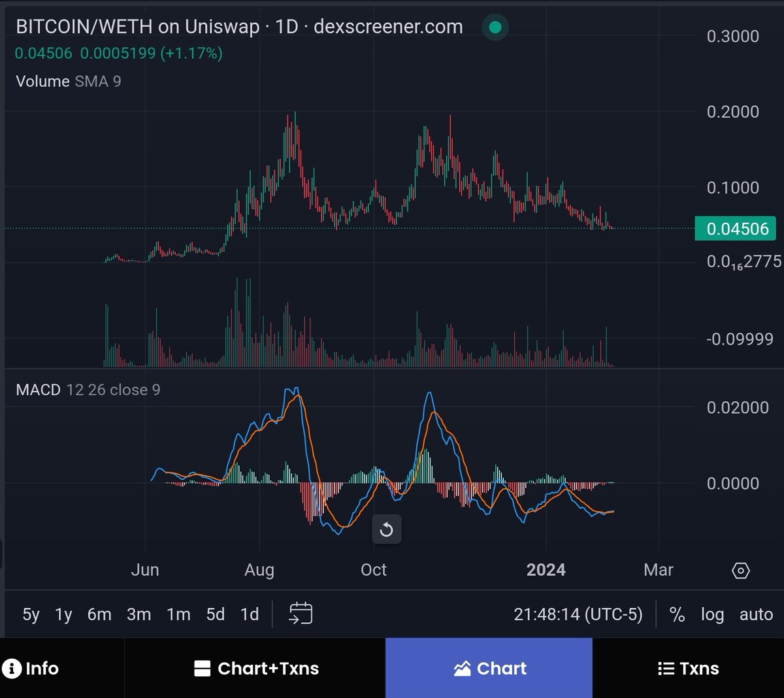The height and width of the screenshot is (698, 784).
Task: Open the timezone clock 21:48:14 (UTC-5)
Action: coord(578,614)
